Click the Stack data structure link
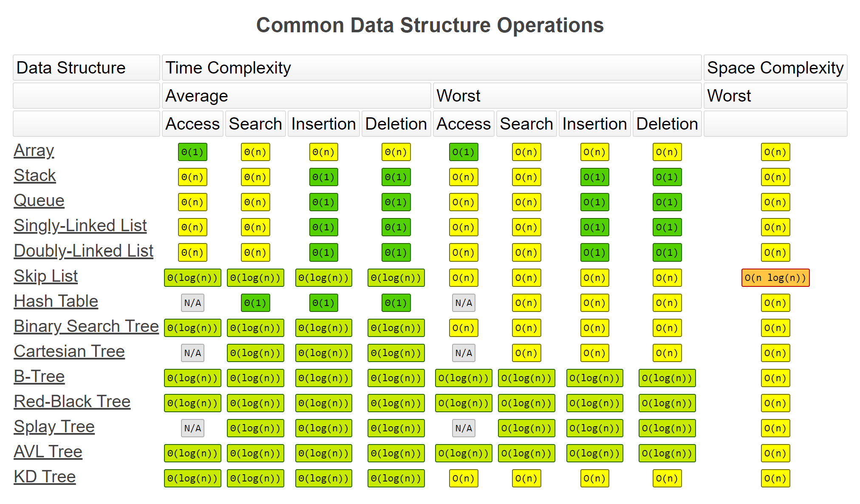This screenshot has height=504, width=860. 35,176
